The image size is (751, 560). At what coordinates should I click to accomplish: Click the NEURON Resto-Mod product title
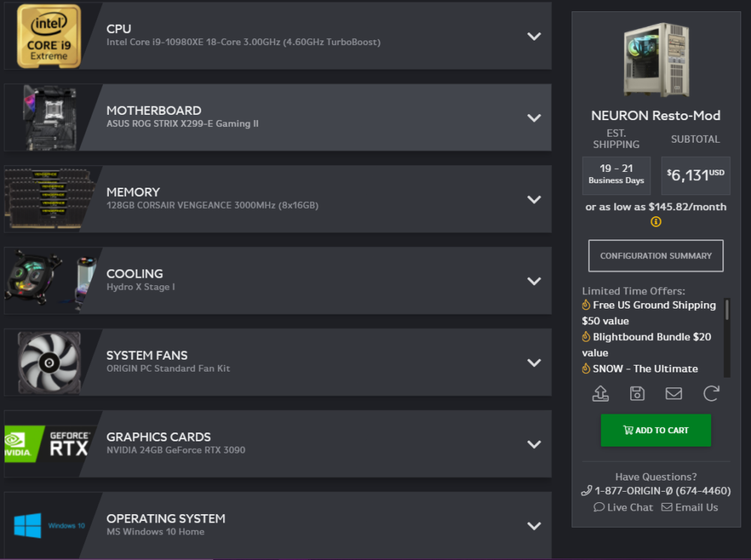tap(656, 116)
